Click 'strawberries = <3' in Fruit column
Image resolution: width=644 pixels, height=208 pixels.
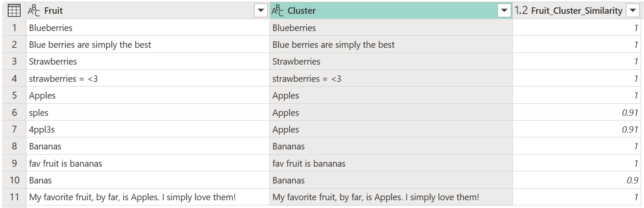point(148,79)
